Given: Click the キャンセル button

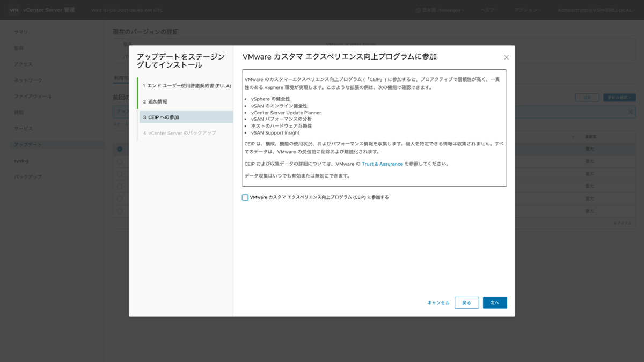Looking at the screenshot, I should (438, 303).
